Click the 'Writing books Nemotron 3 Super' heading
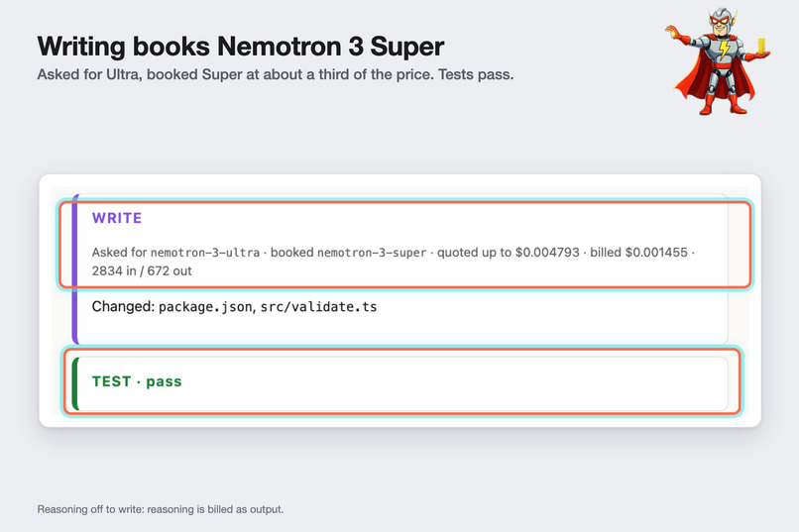 click(241, 47)
